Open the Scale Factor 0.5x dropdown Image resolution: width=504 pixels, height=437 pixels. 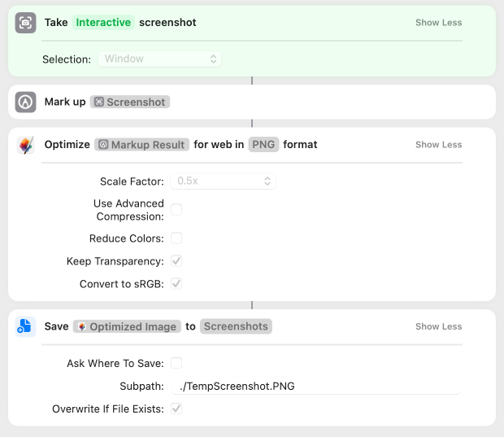(x=221, y=181)
